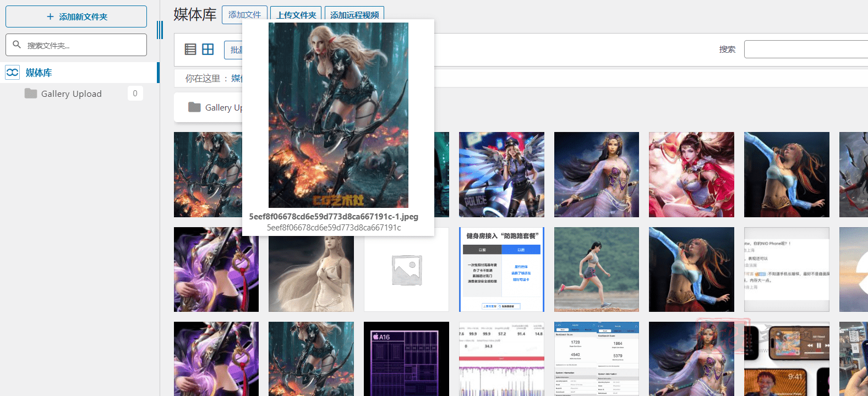Open the gym fitness plan infographic thumbnail
The width and height of the screenshot is (868, 396).
501,269
